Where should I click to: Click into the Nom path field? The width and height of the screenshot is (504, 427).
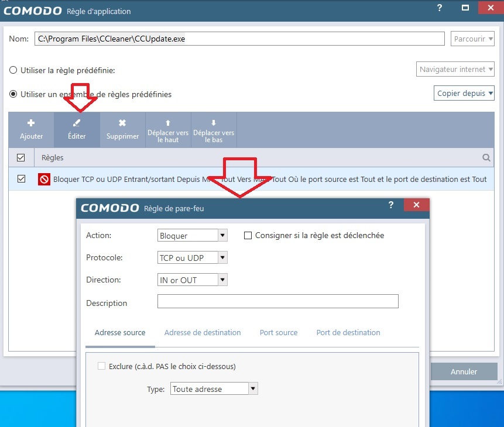(x=239, y=39)
